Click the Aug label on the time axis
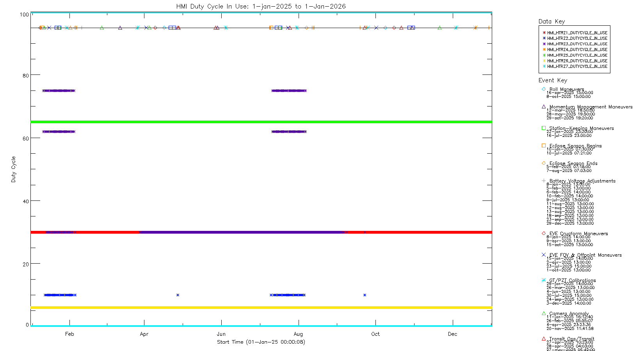 (298, 334)
